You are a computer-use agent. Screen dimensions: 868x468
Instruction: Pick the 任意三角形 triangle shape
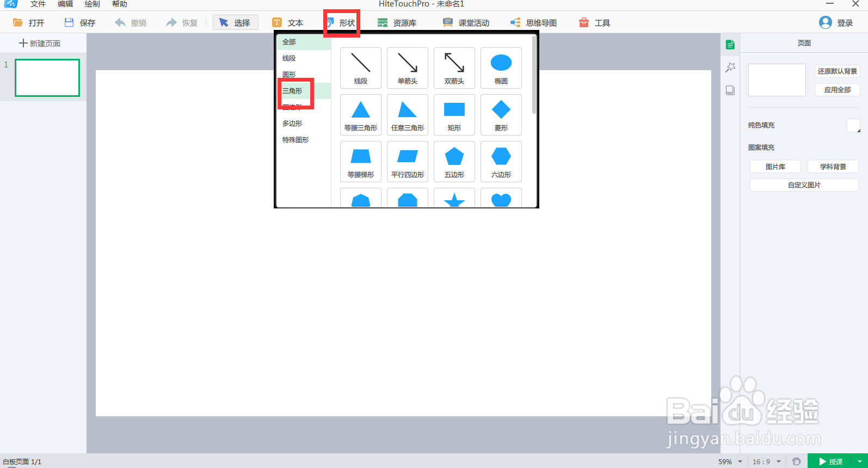(408, 115)
